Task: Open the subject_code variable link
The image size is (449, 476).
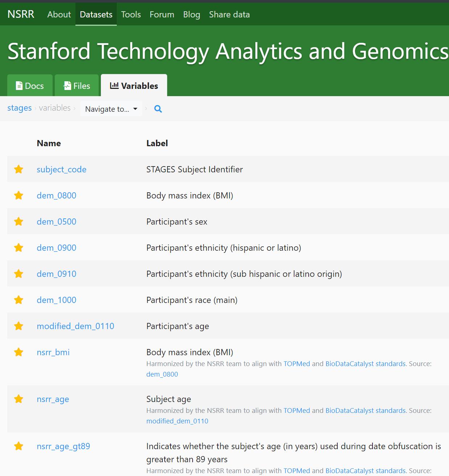Action: point(61,169)
